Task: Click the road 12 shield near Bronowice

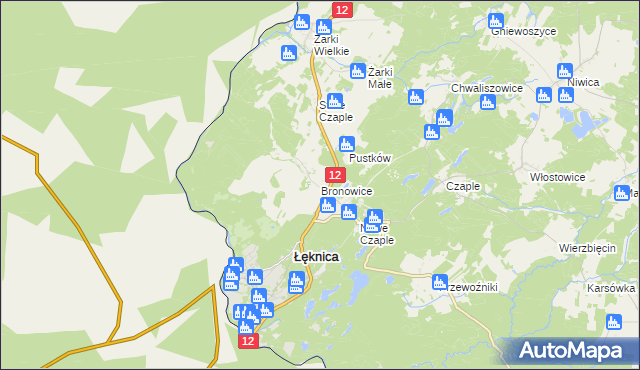Action: point(335,175)
